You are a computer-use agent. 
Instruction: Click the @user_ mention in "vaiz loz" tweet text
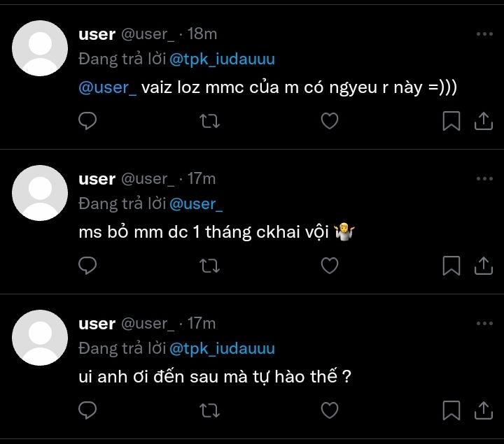[108, 88]
